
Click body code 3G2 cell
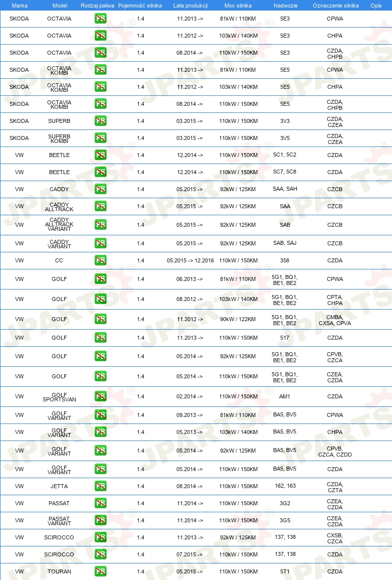[x=285, y=503]
